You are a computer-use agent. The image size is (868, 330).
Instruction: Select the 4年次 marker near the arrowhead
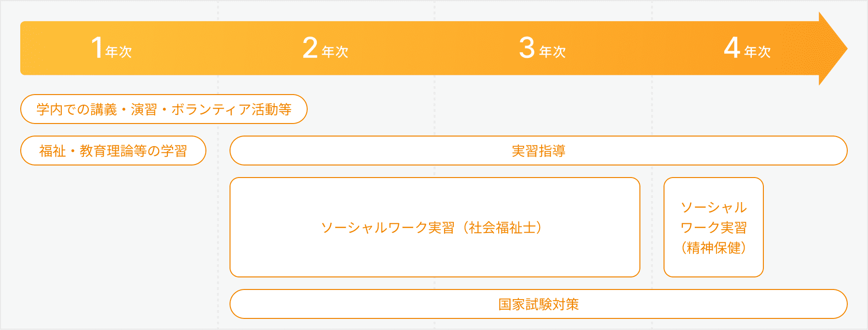747,48
